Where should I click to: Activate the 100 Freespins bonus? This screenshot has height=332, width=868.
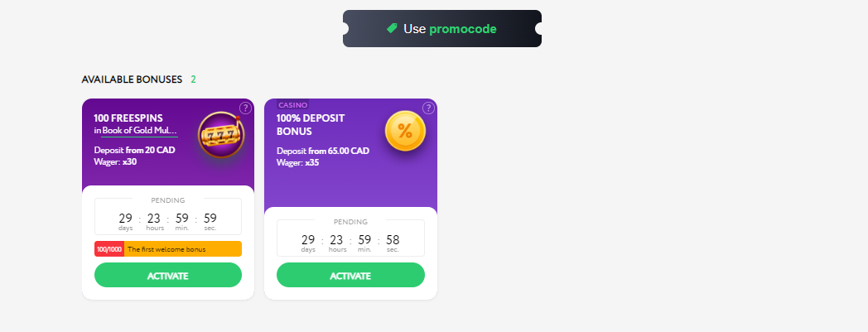[x=168, y=275]
